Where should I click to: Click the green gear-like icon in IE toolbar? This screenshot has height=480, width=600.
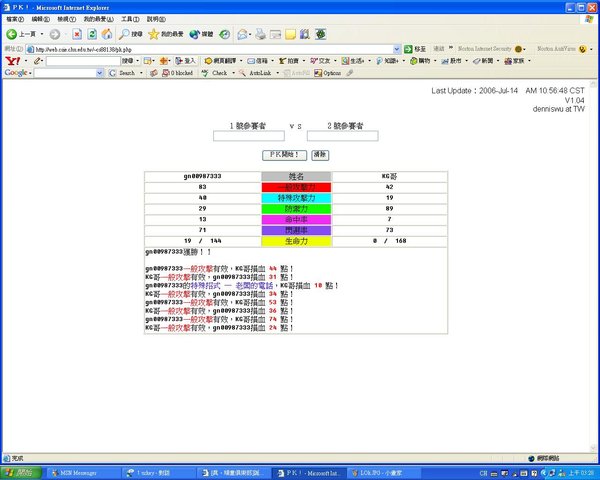pos(320,34)
